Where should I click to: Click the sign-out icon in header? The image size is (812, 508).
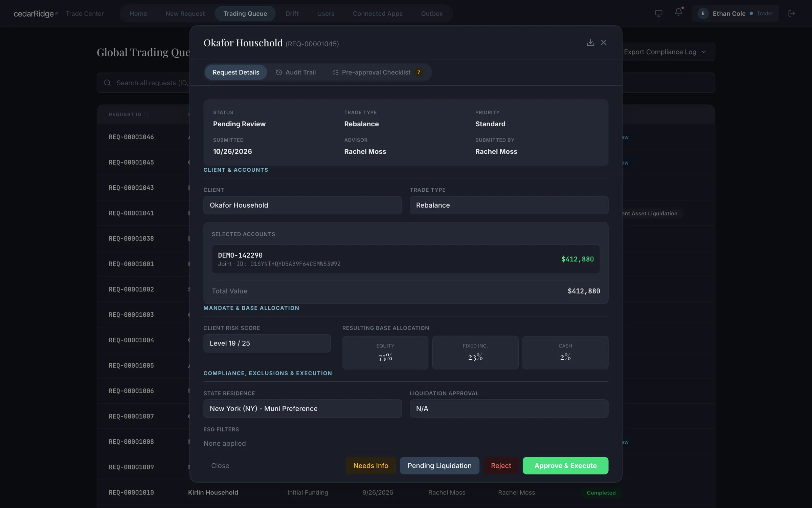point(792,13)
